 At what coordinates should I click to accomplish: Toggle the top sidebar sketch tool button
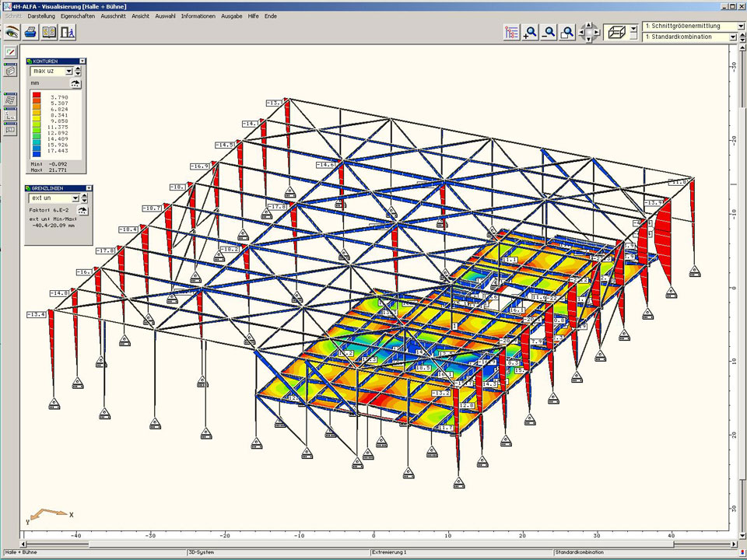[x=10, y=52]
